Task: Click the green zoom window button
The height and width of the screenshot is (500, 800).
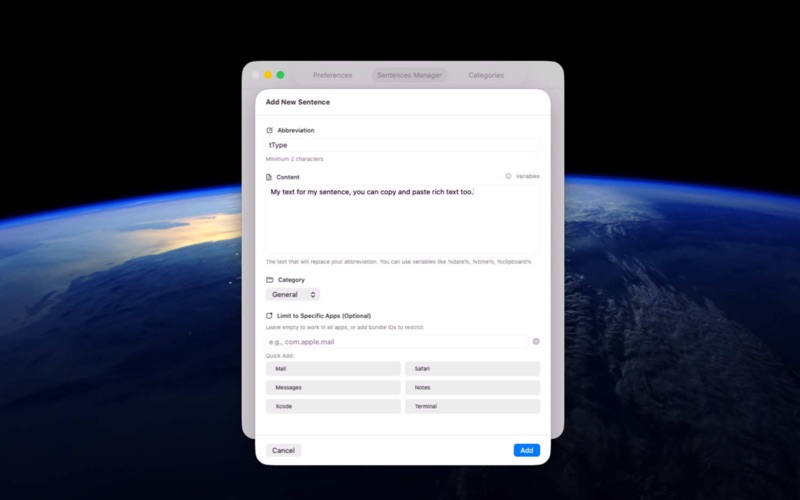Action: pyautogui.click(x=280, y=75)
